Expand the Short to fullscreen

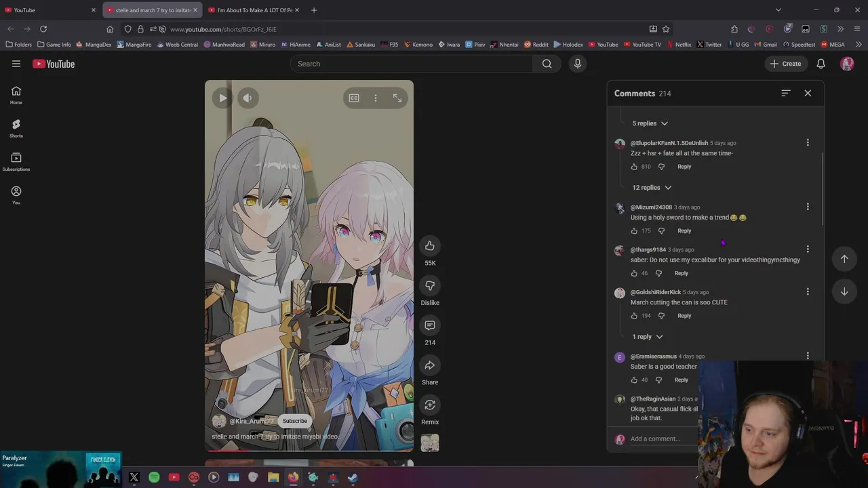397,98
